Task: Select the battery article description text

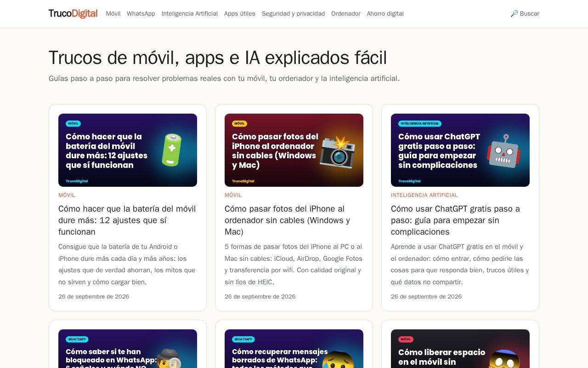Action: tap(127, 264)
